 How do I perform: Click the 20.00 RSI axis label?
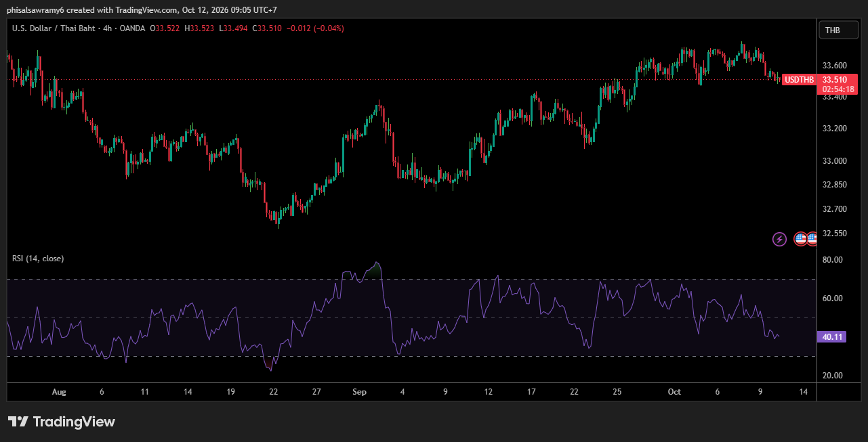pos(831,376)
